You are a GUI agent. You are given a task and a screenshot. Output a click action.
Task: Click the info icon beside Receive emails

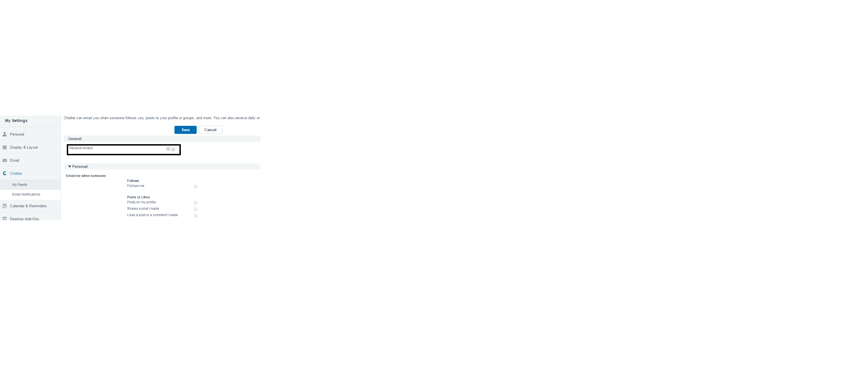pyautogui.click(x=173, y=149)
